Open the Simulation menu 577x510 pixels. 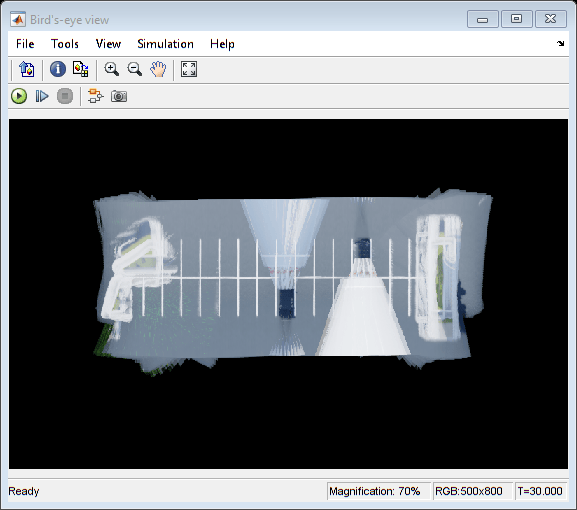click(x=165, y=44)
